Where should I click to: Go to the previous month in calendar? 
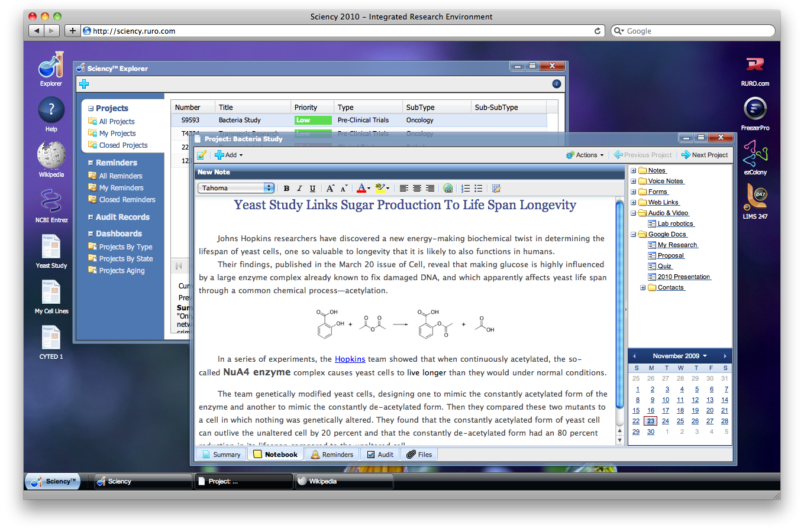[634, 356]
